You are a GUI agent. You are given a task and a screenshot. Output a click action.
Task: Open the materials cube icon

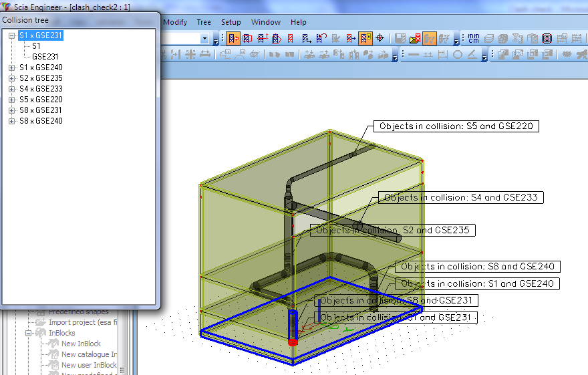(503, 38)
